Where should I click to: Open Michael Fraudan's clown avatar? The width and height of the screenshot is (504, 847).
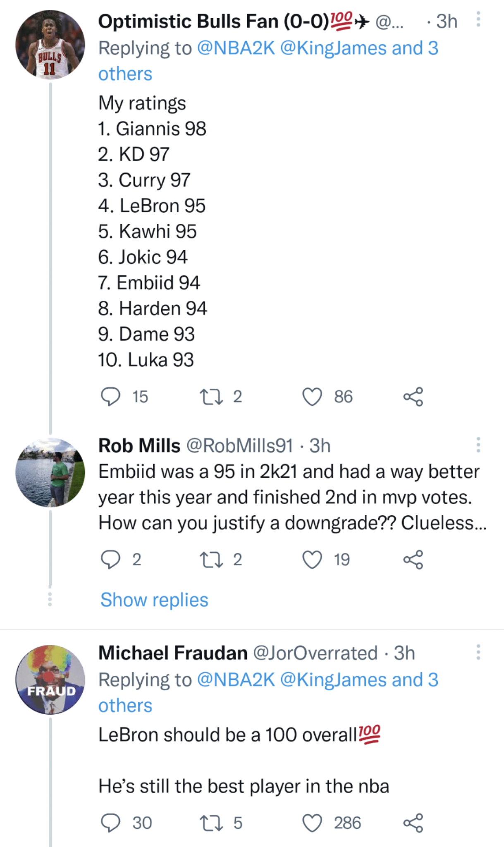pyautogui.click(x=50, y=680)
